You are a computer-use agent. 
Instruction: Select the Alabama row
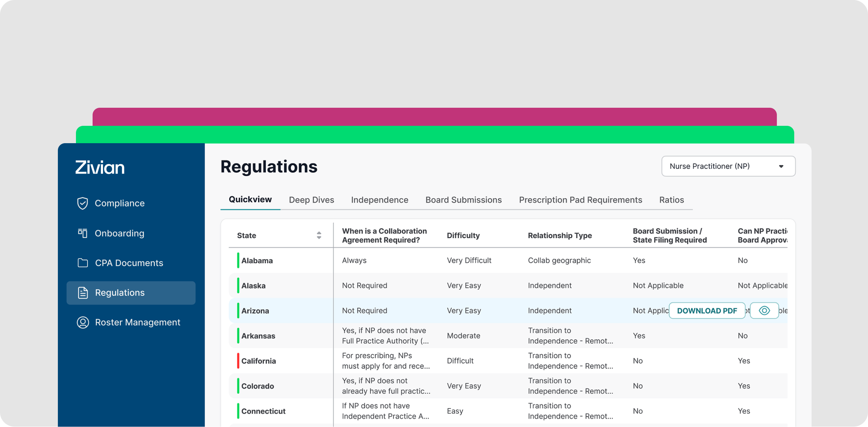(x=257, y=260)
